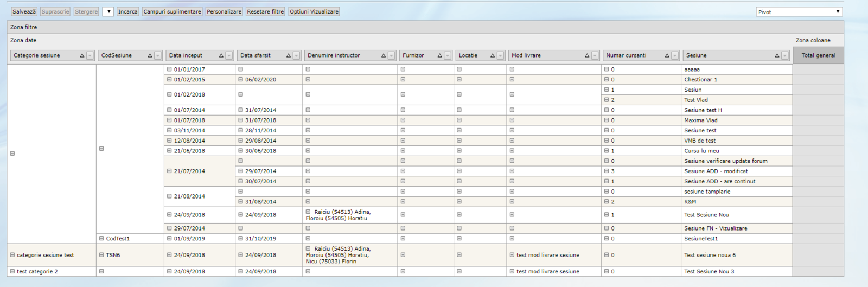Collapse the 'categorie sesiune test' row group
This screenshot has width=868, height=287.
point(12,255)
